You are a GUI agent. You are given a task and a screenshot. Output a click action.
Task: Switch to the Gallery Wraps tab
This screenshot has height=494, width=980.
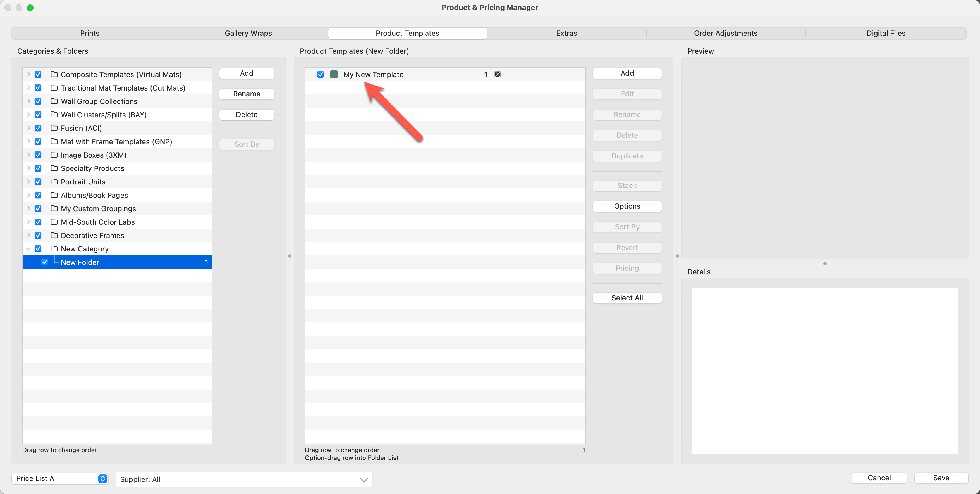click(x=248, y=33)
